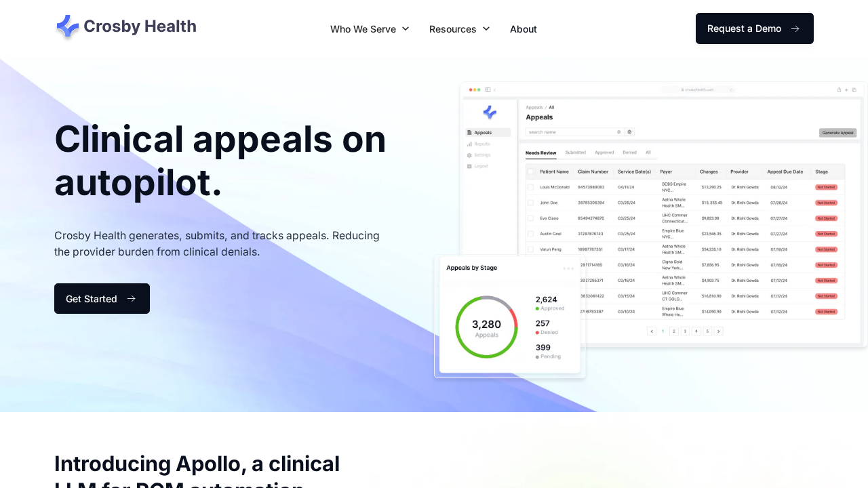Advance to the next page with the right arrow

point(718,331)
